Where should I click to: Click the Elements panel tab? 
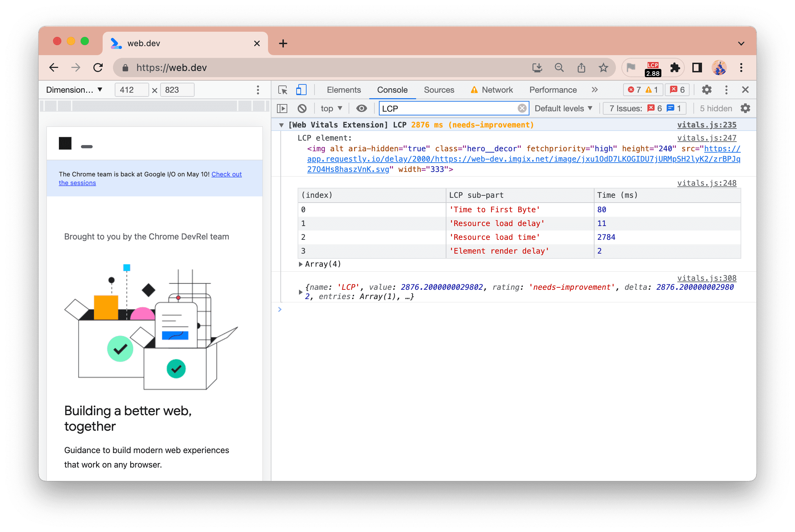(x=343, y=90)
